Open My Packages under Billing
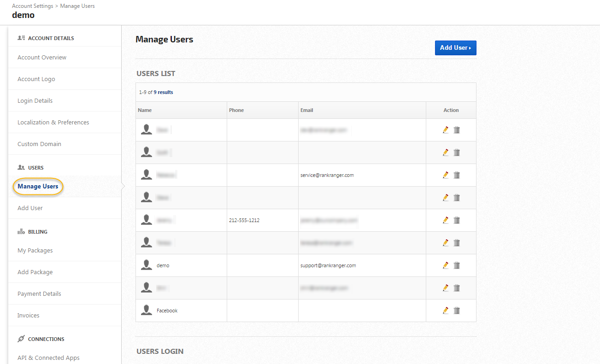600x364 pixels. [x=35, y=251]
